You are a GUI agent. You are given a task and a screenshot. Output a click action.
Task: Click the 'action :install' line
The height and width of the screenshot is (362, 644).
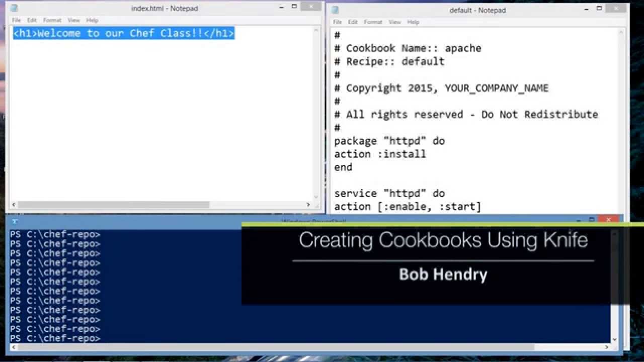pos(380,154)
